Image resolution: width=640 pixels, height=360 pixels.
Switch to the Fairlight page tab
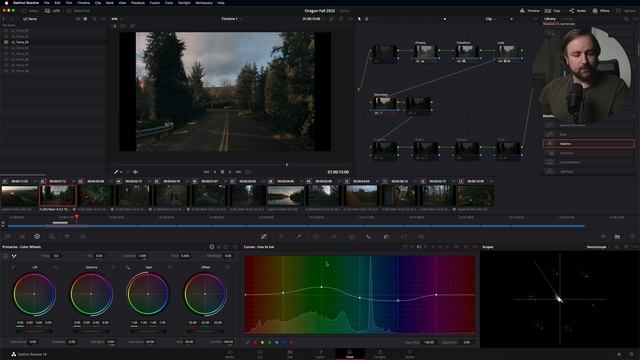pyautogui.click(x=380, y=354)
